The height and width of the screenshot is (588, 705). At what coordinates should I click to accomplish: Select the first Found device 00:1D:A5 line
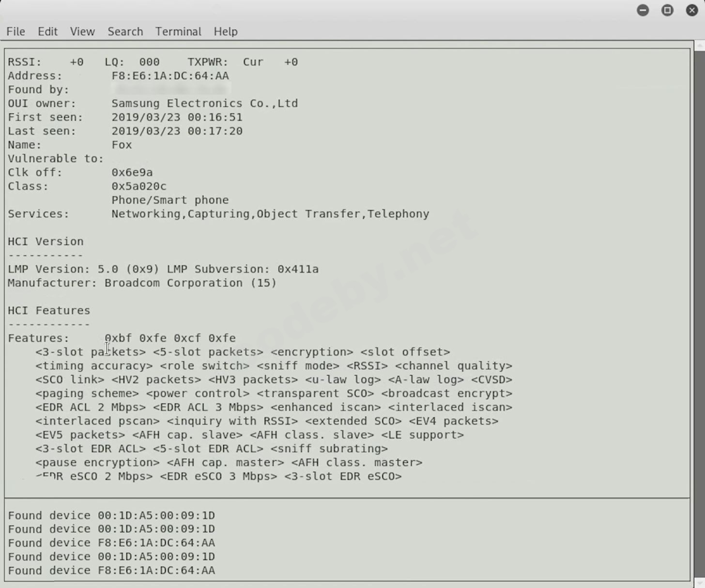click(111, 515)
